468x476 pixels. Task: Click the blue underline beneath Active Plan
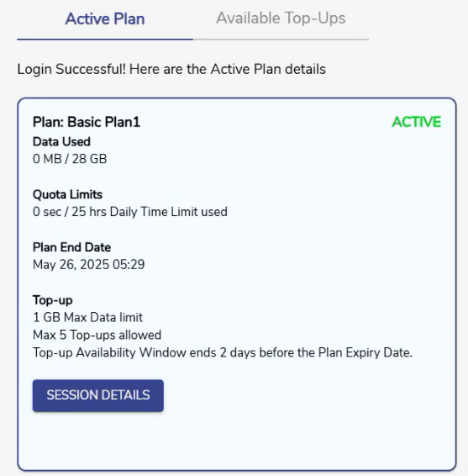click(x=105, y=40)
